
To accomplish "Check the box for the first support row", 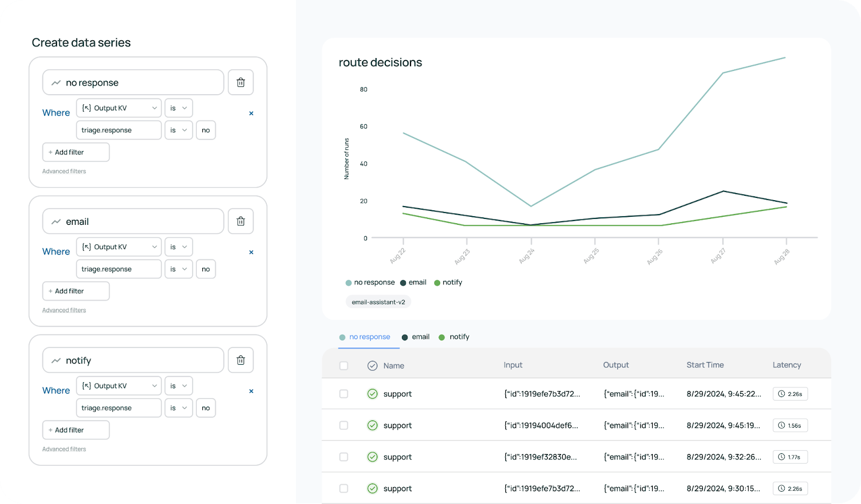I will pyautogui.click(x=344, y=394).
